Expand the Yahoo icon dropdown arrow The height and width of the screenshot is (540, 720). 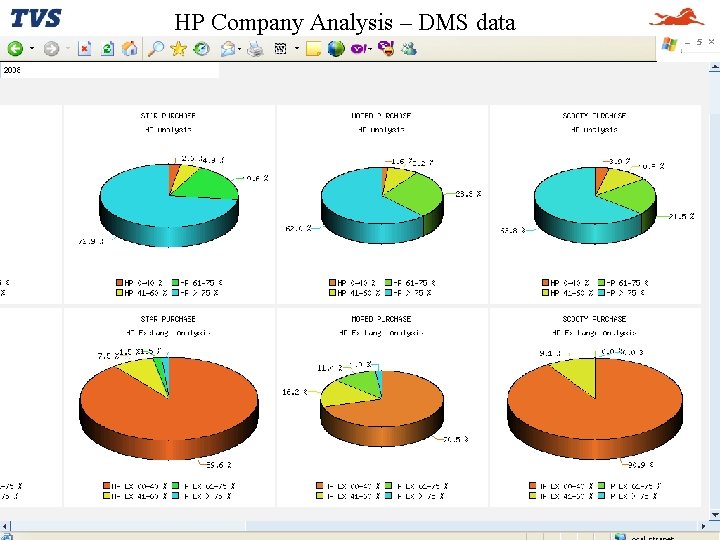(370, 49)
